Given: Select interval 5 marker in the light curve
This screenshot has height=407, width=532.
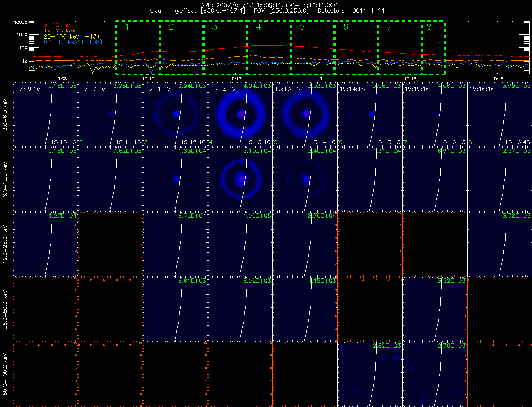Looking at the screenshot, I should click(x=302, y=27).
